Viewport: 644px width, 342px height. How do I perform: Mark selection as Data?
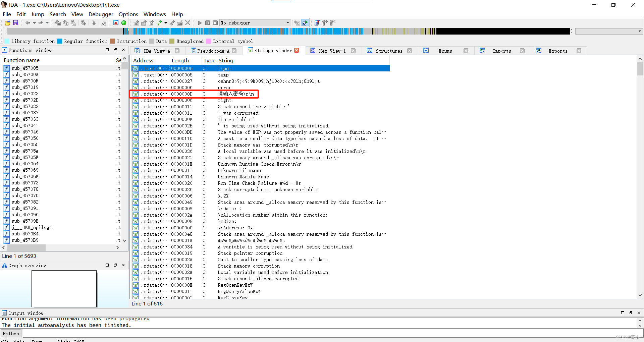pyautogui.click(x=144, y=22)
